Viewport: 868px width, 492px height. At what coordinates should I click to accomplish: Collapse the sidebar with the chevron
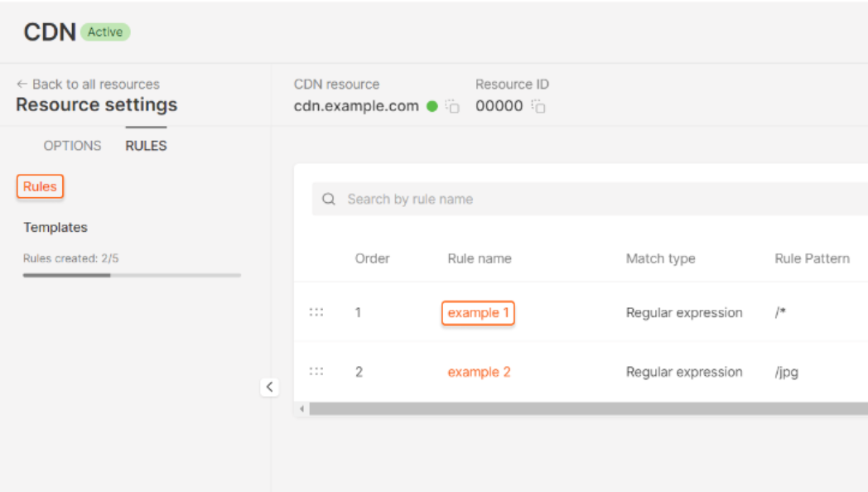[269, 387]
